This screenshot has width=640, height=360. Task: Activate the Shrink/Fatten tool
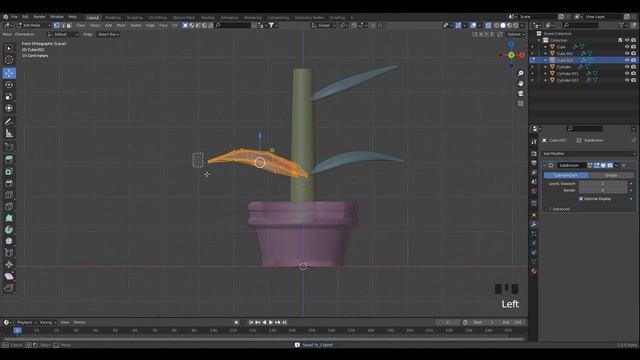coord(9,264)
